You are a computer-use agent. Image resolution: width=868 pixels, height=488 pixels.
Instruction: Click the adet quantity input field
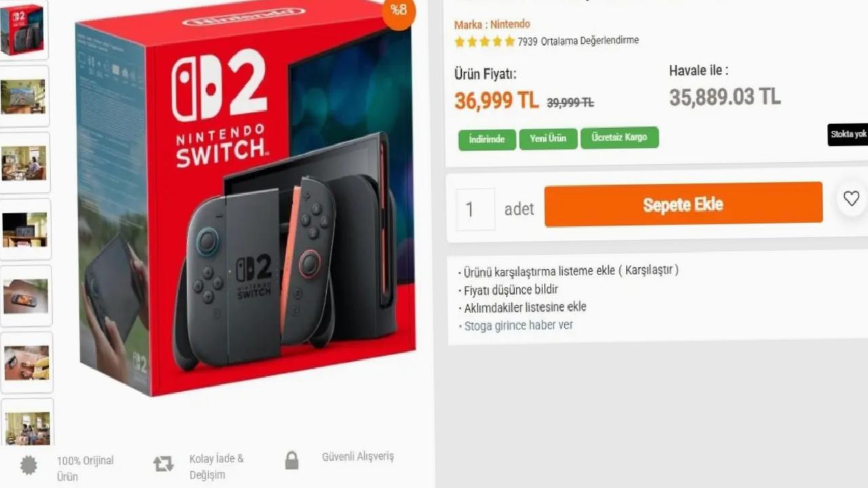pyautogui.click(x=475, y=209)
